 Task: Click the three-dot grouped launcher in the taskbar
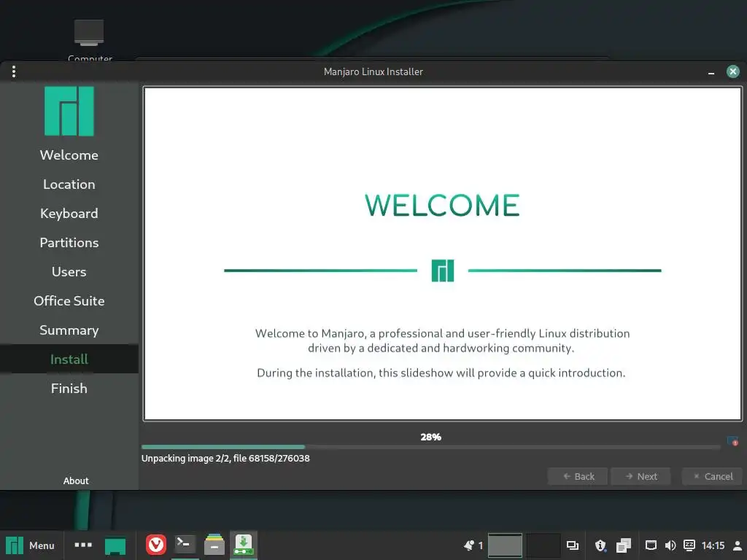pyautogui.click(x=83, y=545)
